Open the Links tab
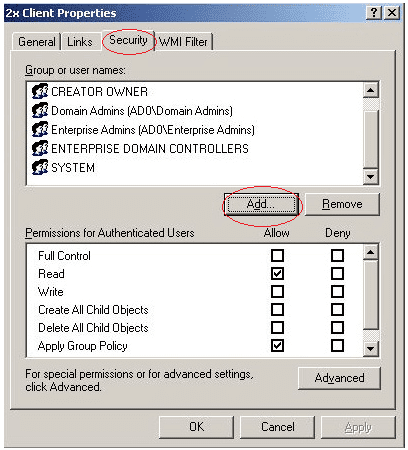The image size is (408, 450). (80, 42)
